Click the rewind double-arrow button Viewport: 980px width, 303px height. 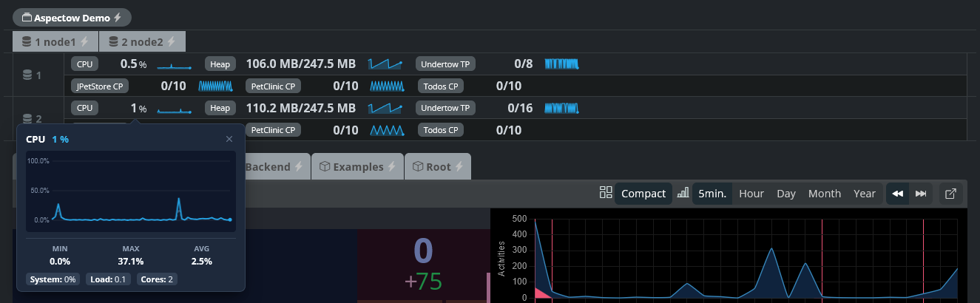click(898, 194)
